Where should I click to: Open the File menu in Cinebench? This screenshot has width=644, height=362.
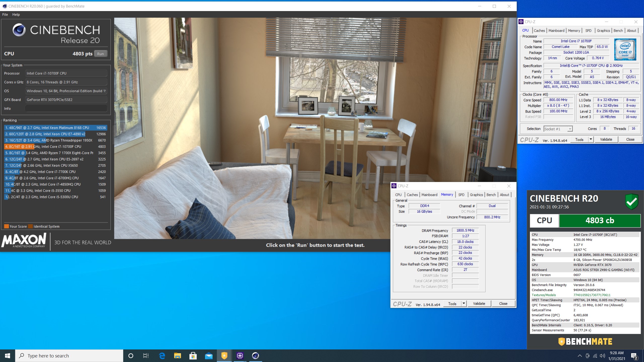point(5,15)
